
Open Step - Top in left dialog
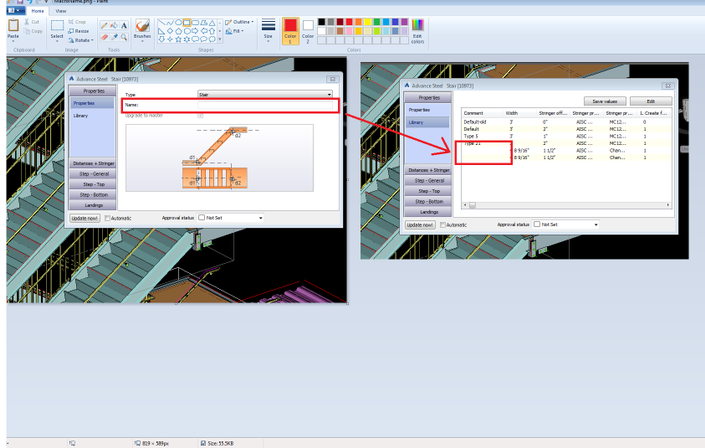coord(94,184)
